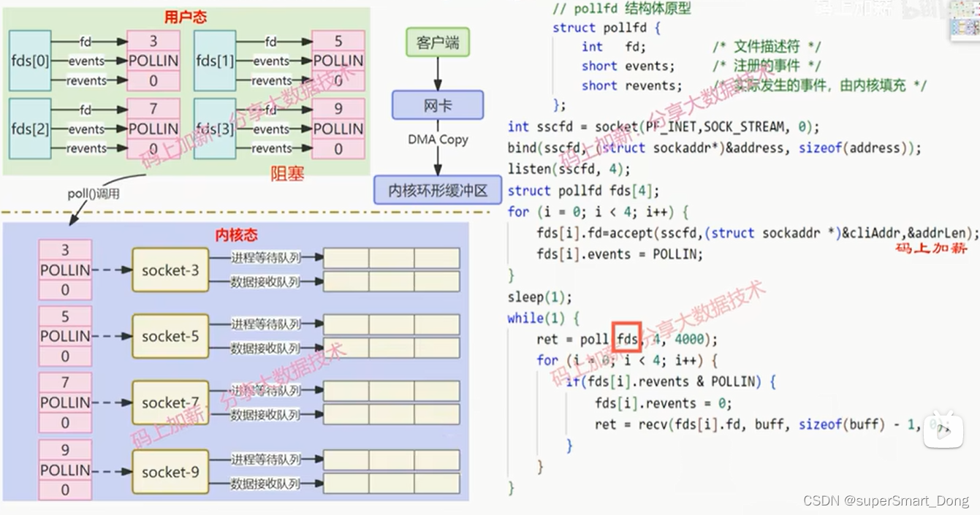Image resolution: width=980 pixels, height=515 pixels.
Task: Select the socket-5 node
Action: click(170, 335)
